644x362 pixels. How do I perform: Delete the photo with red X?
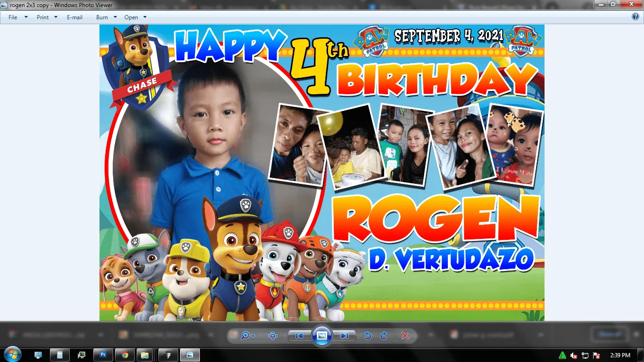point(405,336)
